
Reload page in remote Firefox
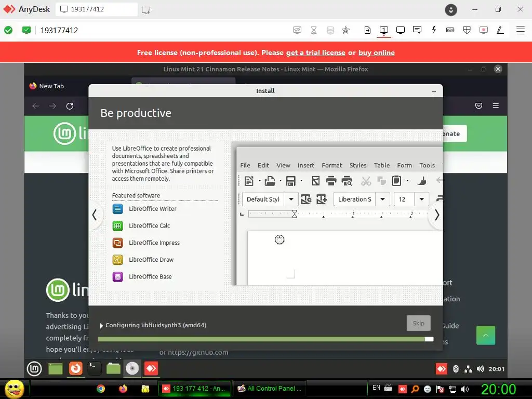70,106
